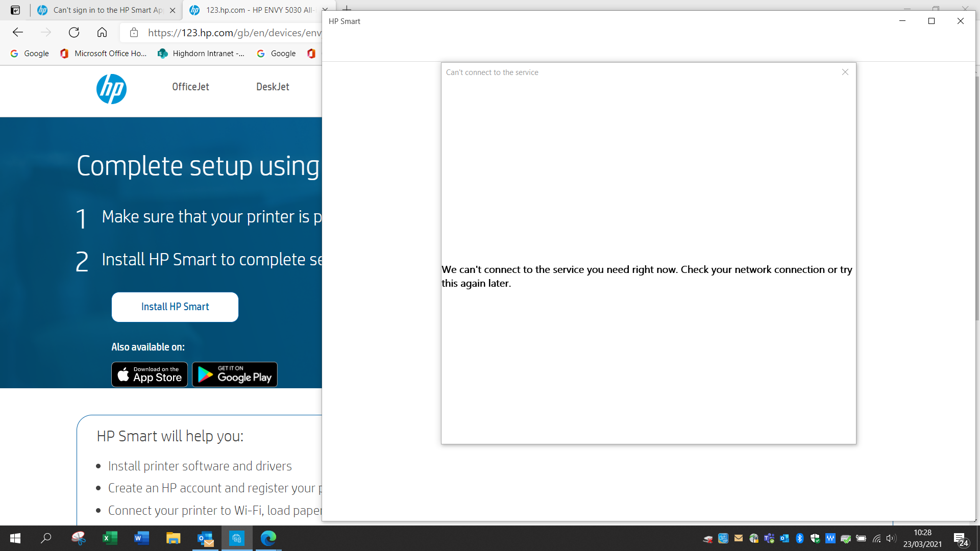
Task: Open the notification center showing 24 alerts
Action: [x=962, y=539]
